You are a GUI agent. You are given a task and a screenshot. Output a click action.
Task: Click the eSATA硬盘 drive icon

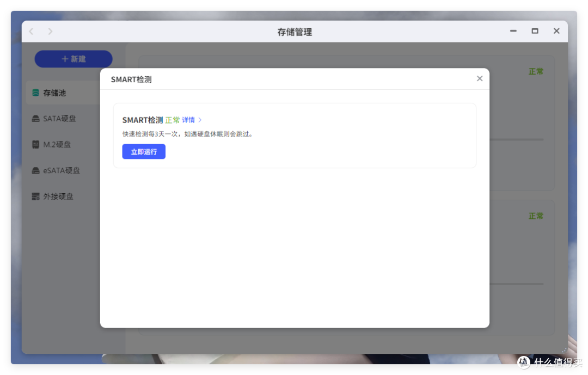(x=35, y=170)
